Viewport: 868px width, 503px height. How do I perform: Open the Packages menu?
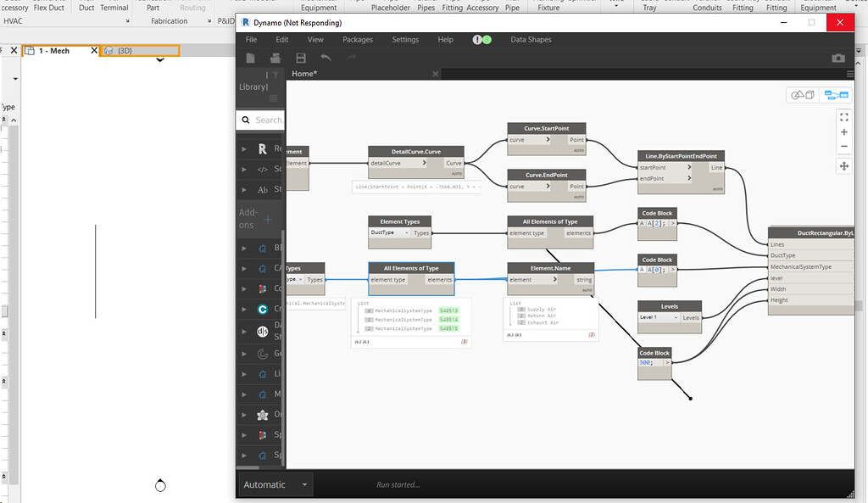tap(358, 39)
